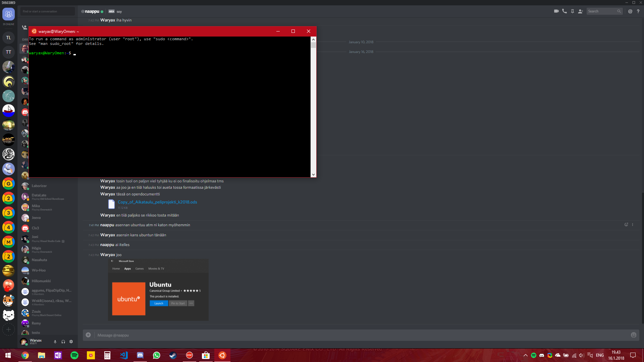Open pinned messages
644x362 pixels.
[573, 11]
